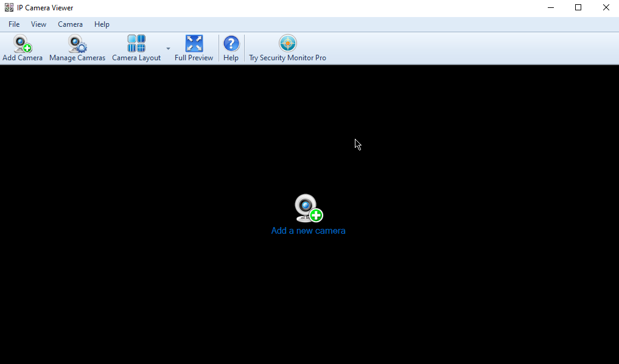Expand the Camera Layout dropdown arrow
619x364 pixels.
[168, 47]
